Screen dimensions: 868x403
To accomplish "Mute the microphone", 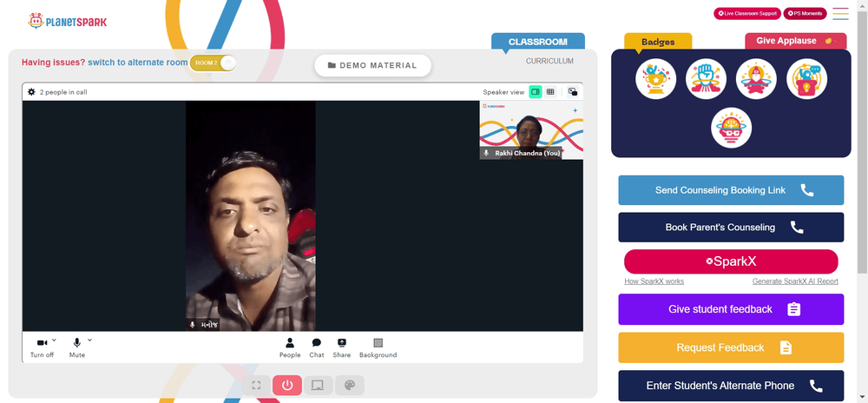I will (x=77, y=348).
